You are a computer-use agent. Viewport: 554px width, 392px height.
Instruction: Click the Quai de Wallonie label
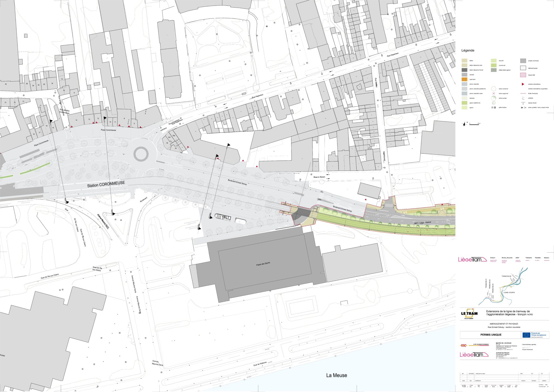click(x=260, y=364)
